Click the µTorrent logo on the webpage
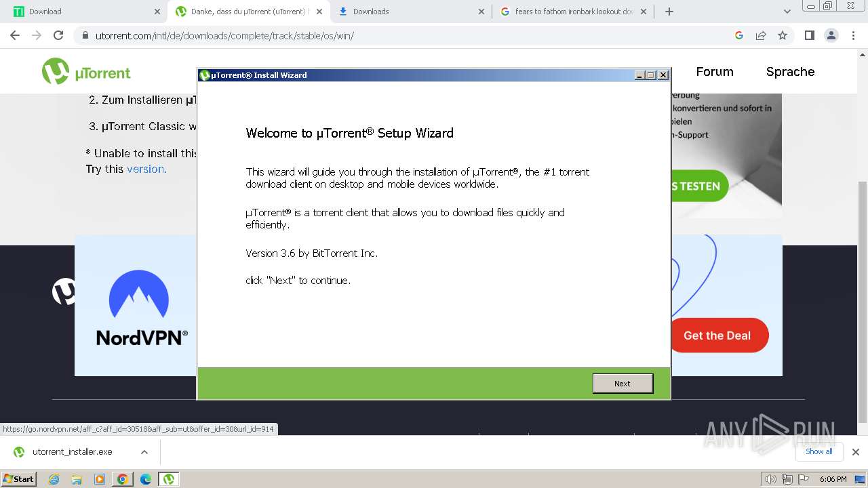The image size is (868, 488). pos(86,72)
